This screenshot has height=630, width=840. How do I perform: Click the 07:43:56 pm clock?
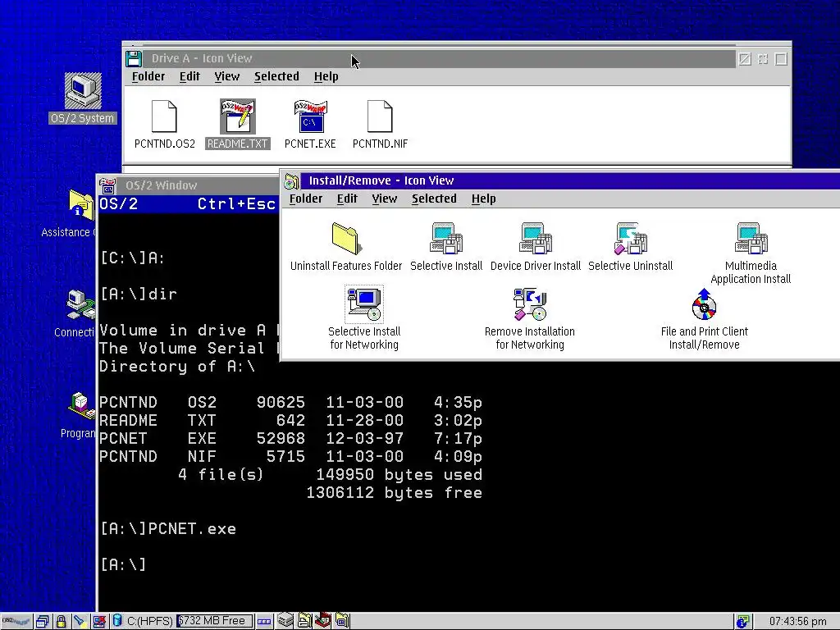(x=797, y=622)
